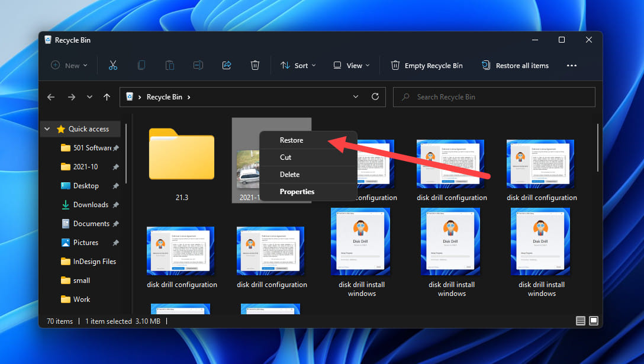Collapse the Quick access tree node

point(47,129)
